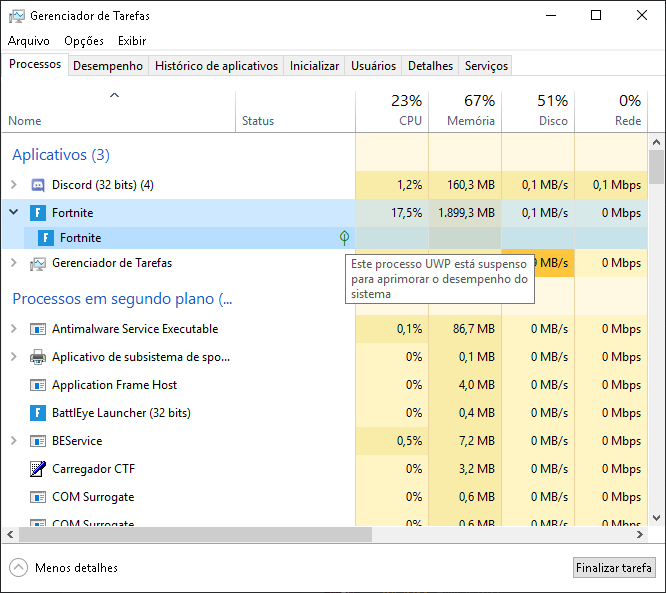Click the Finalizar tarefa button

coord(614,568)
